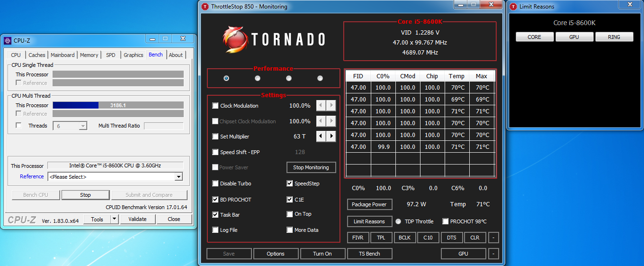Screen dimensions: 644x266
Task: Enable the Log File checkbox
Action: [x=215, y=230]
